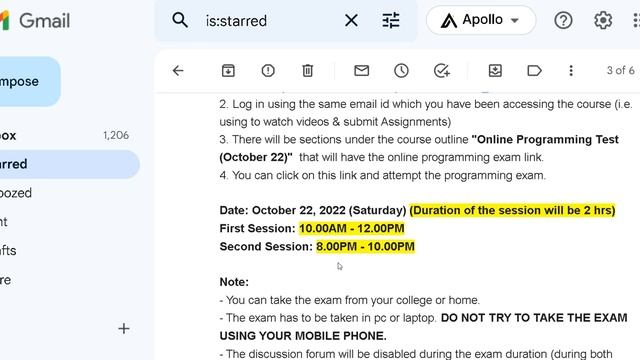Mark the email as unread

pos(361,71)
